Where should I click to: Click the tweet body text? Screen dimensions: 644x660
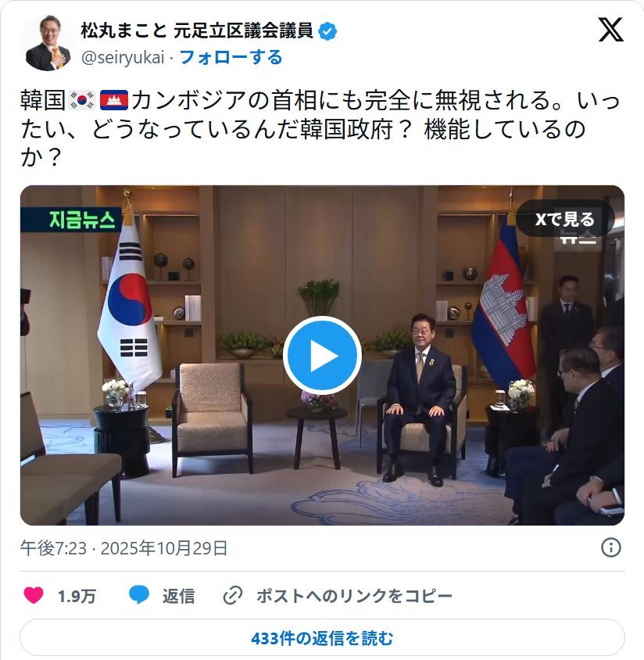point(320,128)
